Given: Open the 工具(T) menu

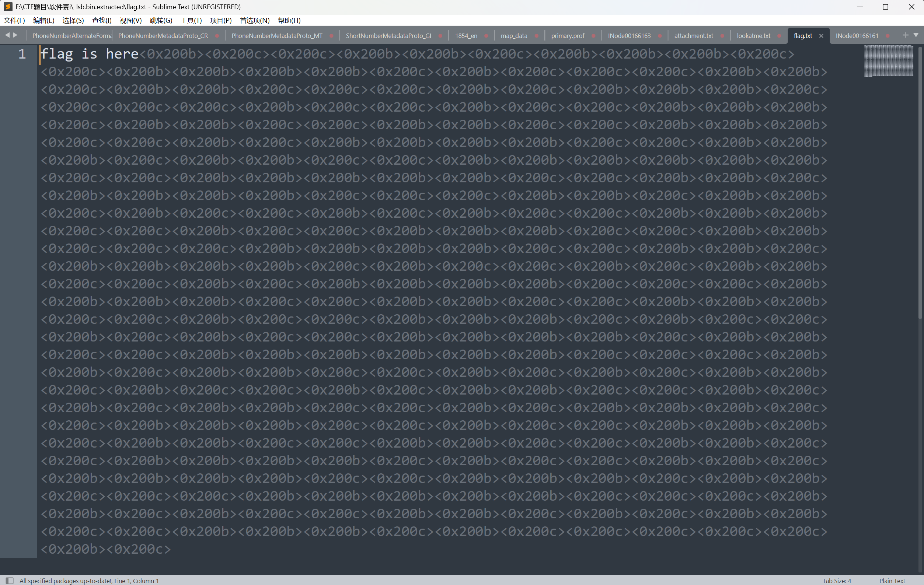Looking at the screenshot, I should pyautogui.click(x=191, y=20).
